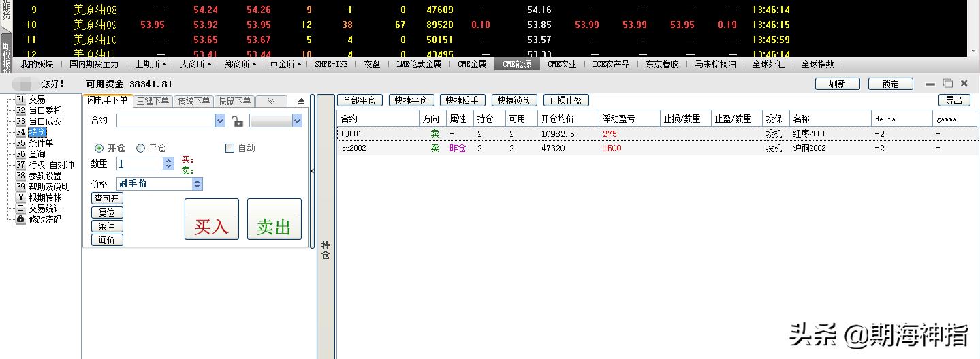
Task: Open 东京橡胶 market tab
Action: point(662,64)
